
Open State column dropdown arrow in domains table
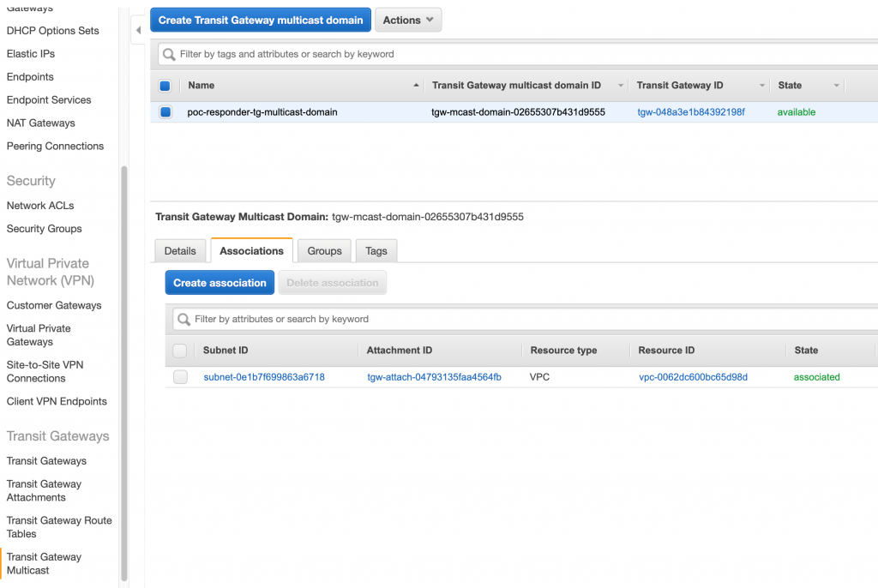pos(837,86)
